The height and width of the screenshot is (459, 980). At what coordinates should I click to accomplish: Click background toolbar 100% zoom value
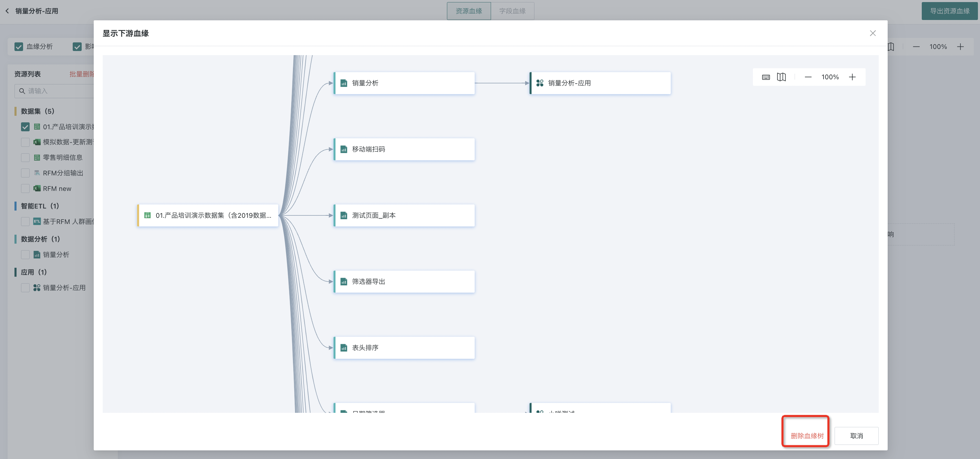point(938,47)
